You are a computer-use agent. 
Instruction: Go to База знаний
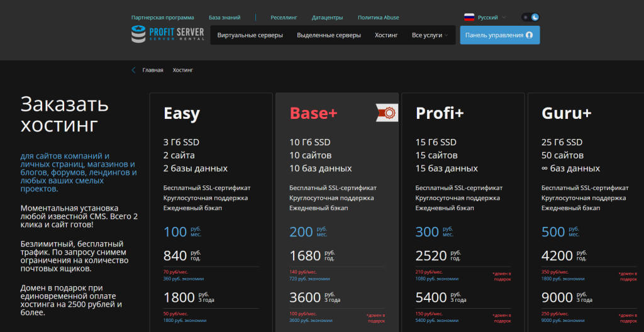click(x=225, y=18)
